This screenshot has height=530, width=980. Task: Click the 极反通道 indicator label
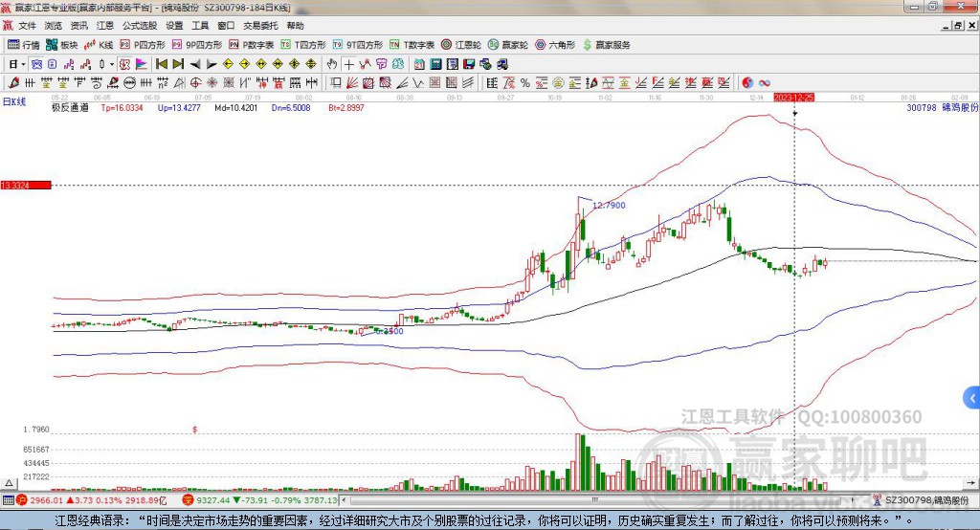(70, 107)
